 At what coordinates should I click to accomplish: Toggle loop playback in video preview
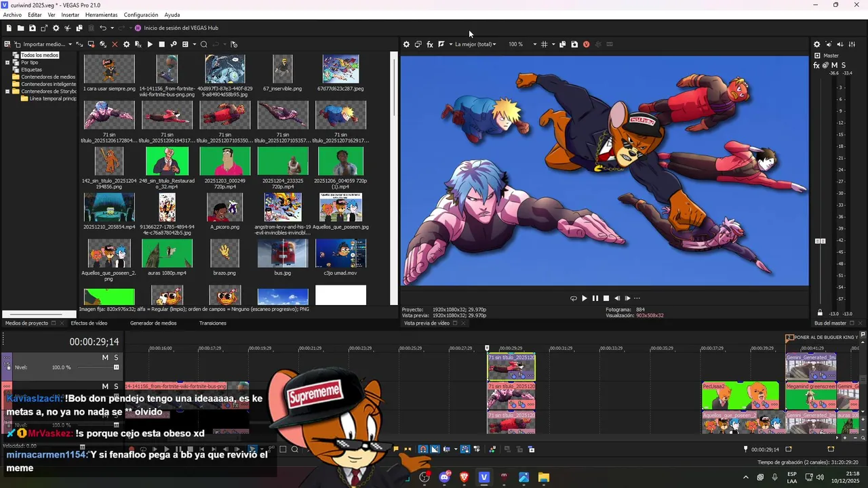coord(574,298)
